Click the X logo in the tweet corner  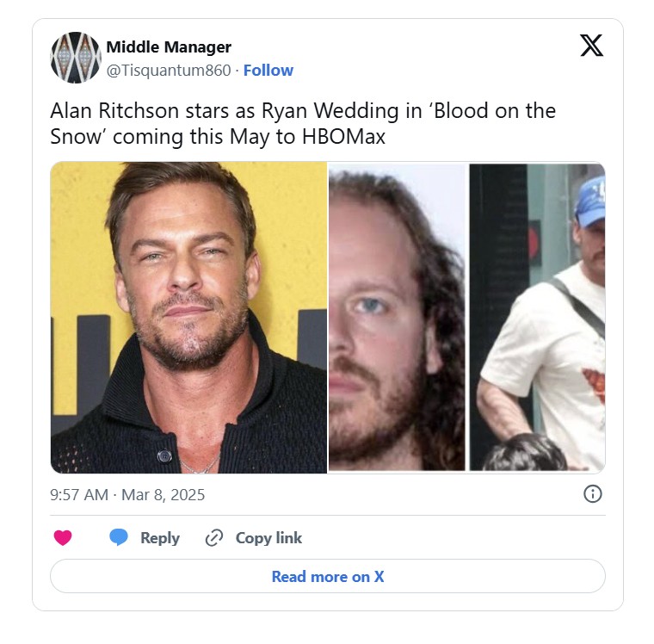(591, 46)
